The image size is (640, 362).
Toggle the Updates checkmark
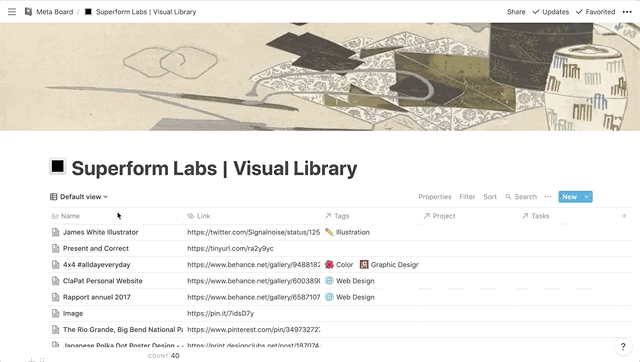tap(551, 12)
